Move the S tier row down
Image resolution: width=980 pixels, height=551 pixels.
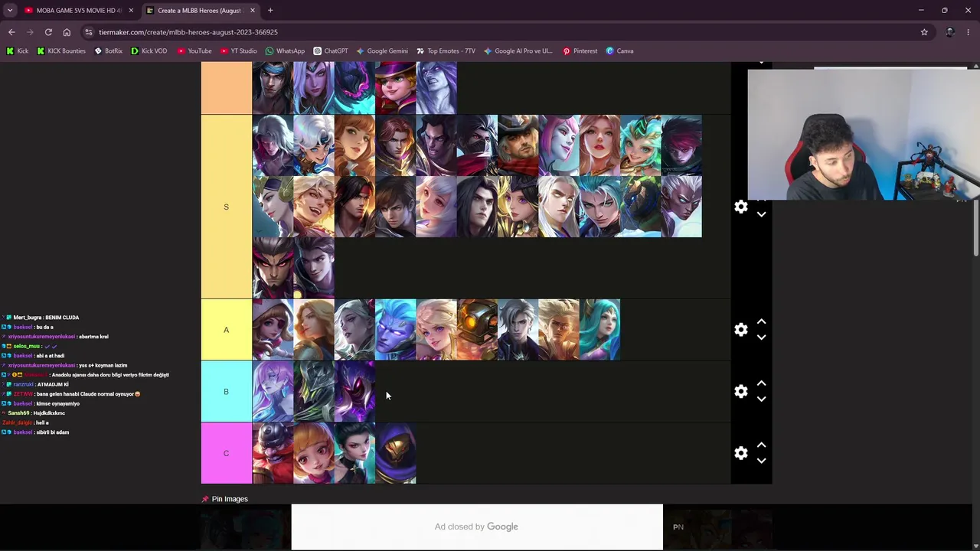tap(761, 214)
